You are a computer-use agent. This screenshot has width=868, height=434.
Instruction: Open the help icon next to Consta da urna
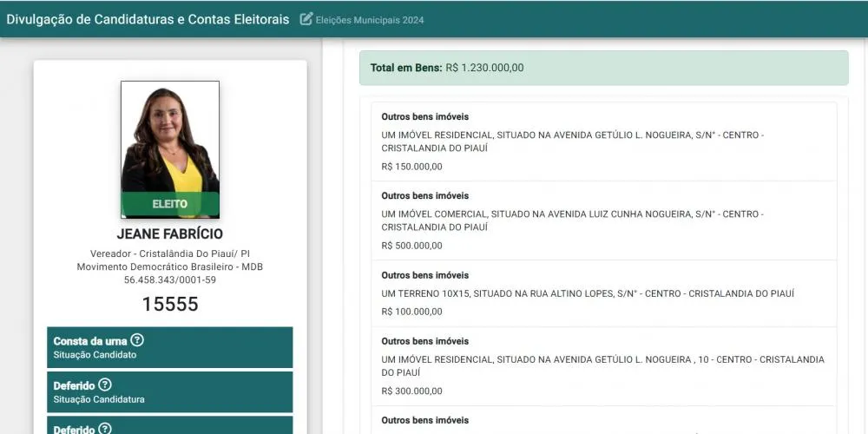(137, 340)
